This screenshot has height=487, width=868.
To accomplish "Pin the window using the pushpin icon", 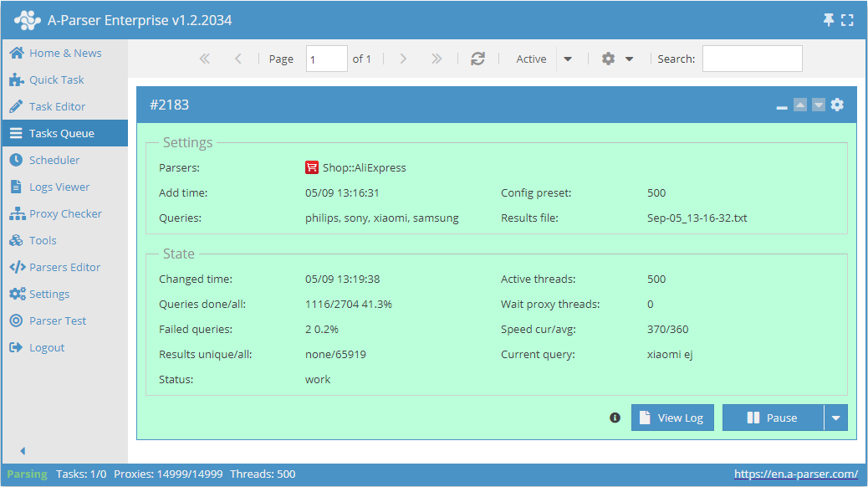I will point(829,20).
